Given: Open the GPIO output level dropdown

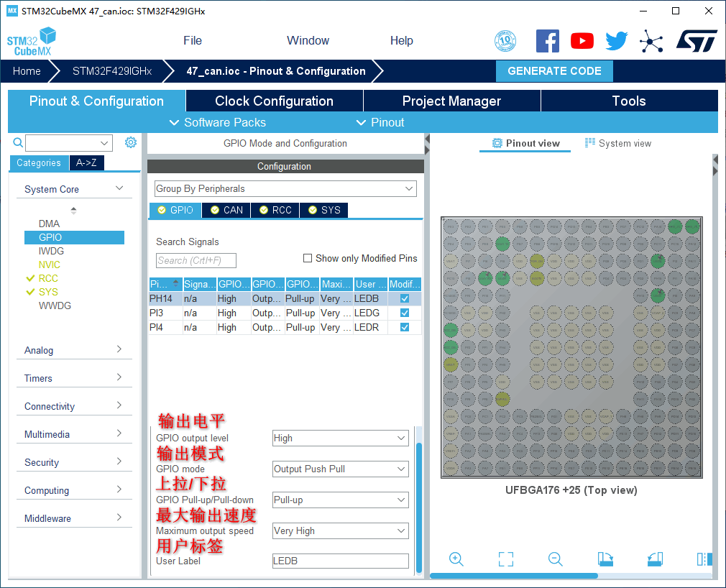Looking at the screenshot, I should 340,438.
